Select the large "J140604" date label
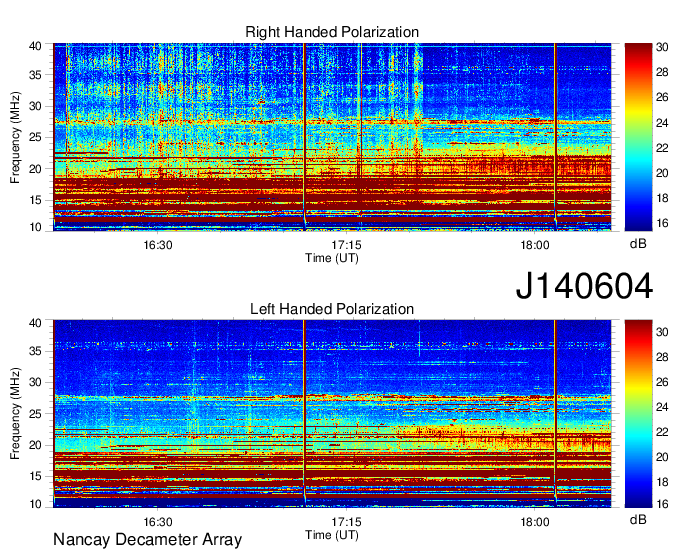The width and height of the screenshot is (680, 552). (584, 286)
